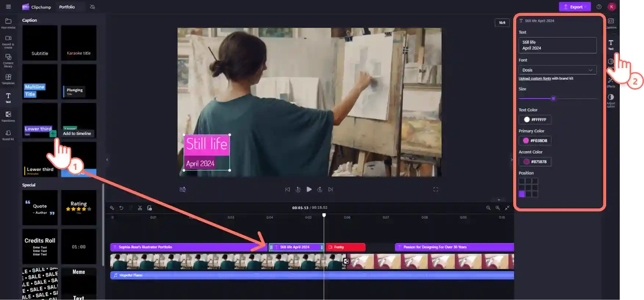644x300 pixels.
Task: Click the fullscreen preview icon
Action: [436, 189]
